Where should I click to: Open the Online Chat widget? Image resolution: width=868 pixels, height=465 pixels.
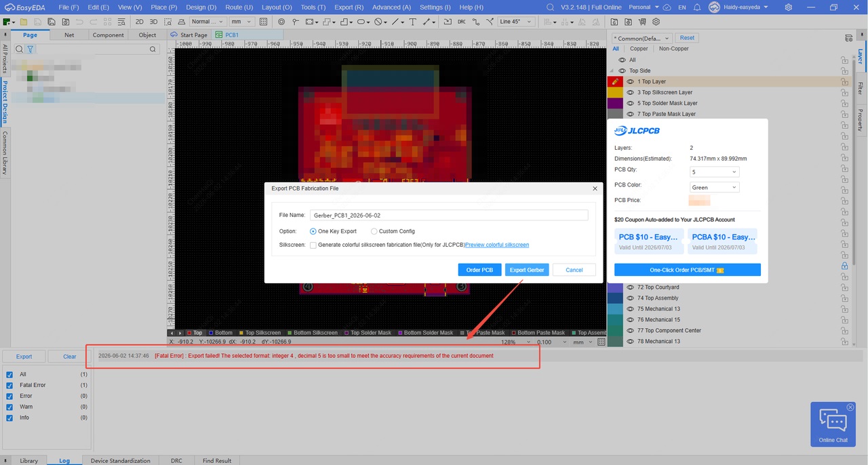[832, 424]
